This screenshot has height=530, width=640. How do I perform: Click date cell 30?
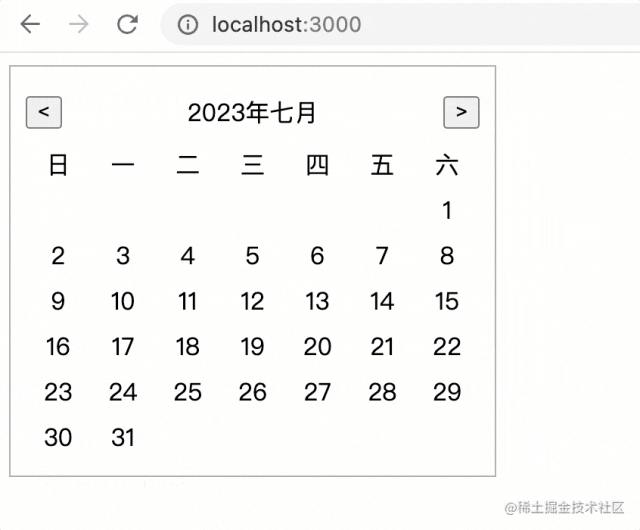coord(58,437)
